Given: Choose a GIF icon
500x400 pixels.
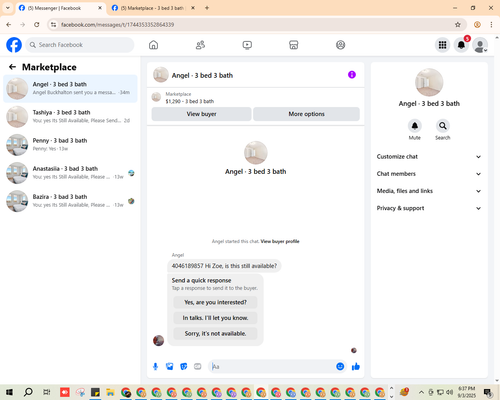Looking at the screenshot, I should tap(198, 367).
